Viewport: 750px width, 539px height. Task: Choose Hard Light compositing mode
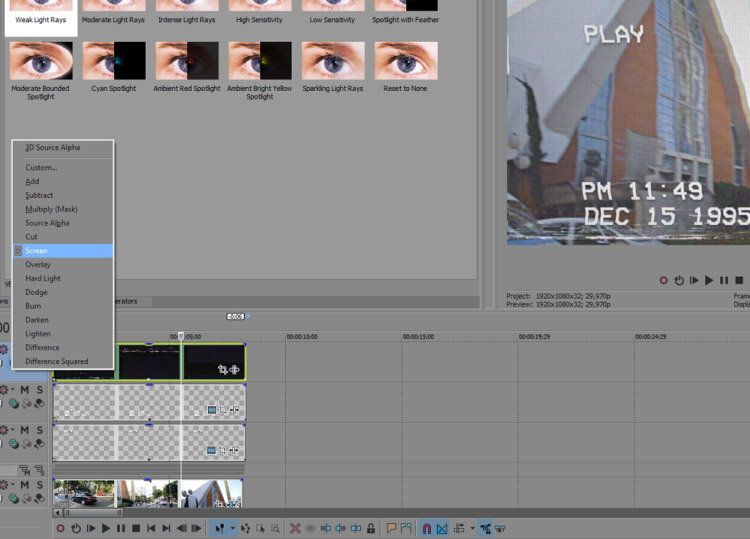point(63,278)
